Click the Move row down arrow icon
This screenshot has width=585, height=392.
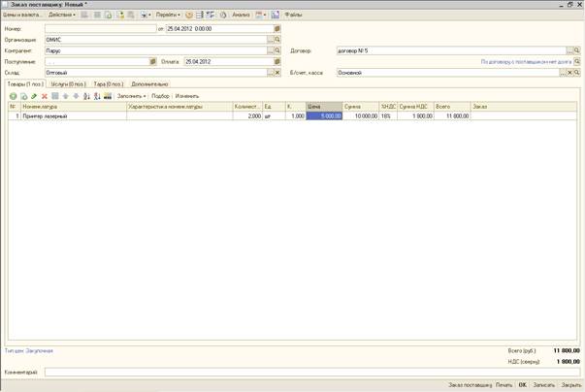[x=77, y=96]
